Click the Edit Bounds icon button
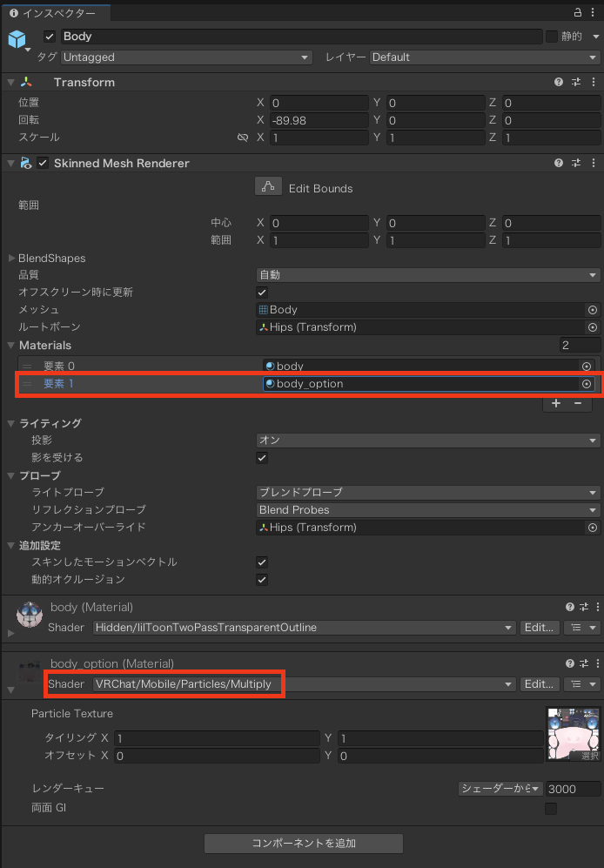Image resolution: width=604 pixels, height=868 pixels. click(x=268, y=187)
